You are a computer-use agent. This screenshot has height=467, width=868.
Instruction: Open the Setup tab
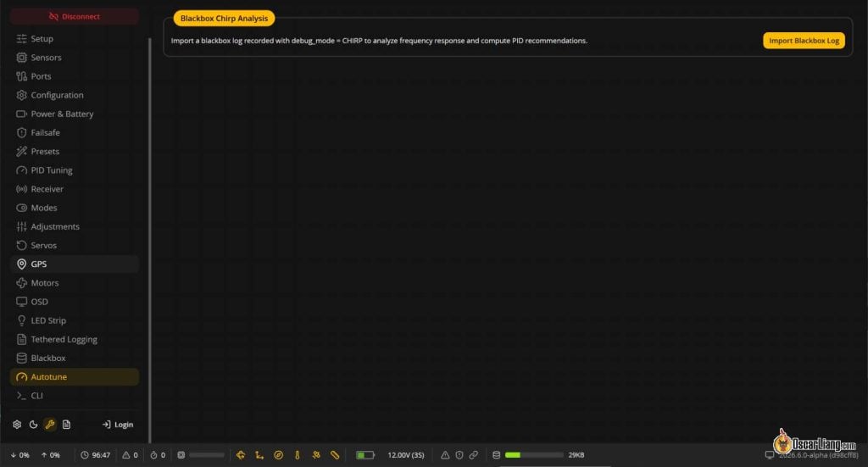pos(75,39)
